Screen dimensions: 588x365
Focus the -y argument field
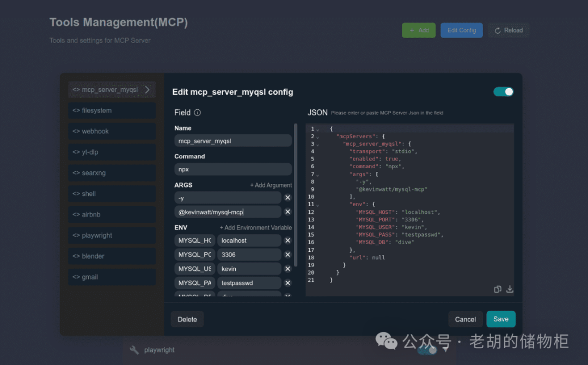tap(228, 198)
